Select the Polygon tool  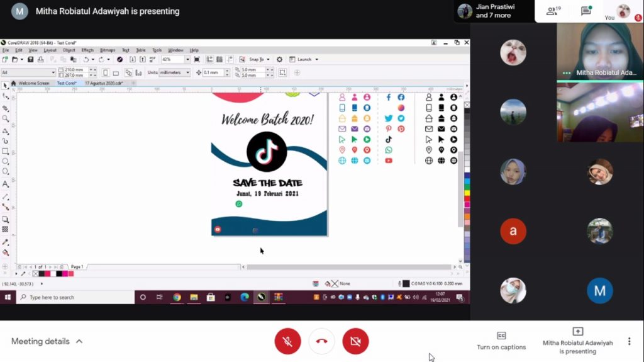(5, 171)
